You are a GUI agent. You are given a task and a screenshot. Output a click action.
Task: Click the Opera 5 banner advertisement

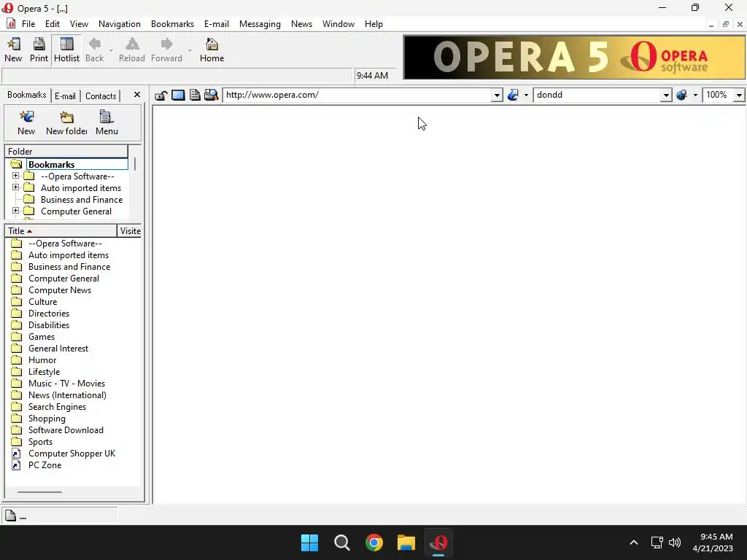pyautogui.click(x=574, y=57)
